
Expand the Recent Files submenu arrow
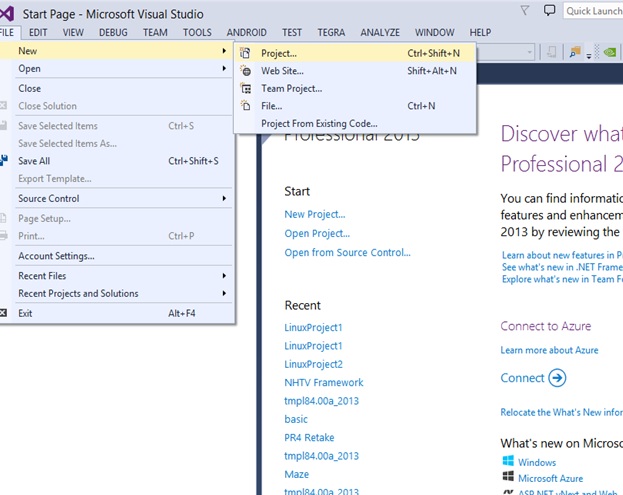224,276
